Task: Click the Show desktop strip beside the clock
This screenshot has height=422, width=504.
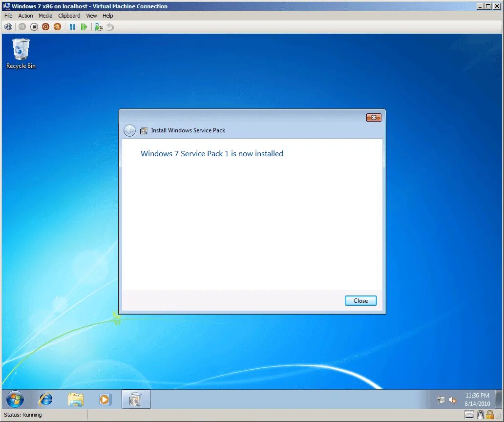Action: pyautogui.click(x=498, y=399)
